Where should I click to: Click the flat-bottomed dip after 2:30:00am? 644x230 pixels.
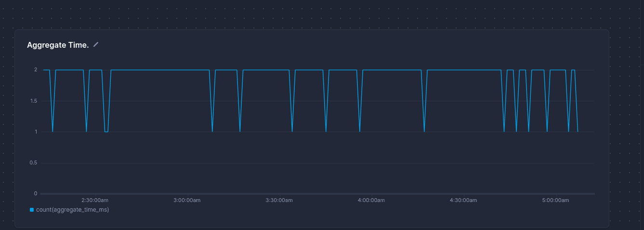pyautogui.click(x=106, y=131)
